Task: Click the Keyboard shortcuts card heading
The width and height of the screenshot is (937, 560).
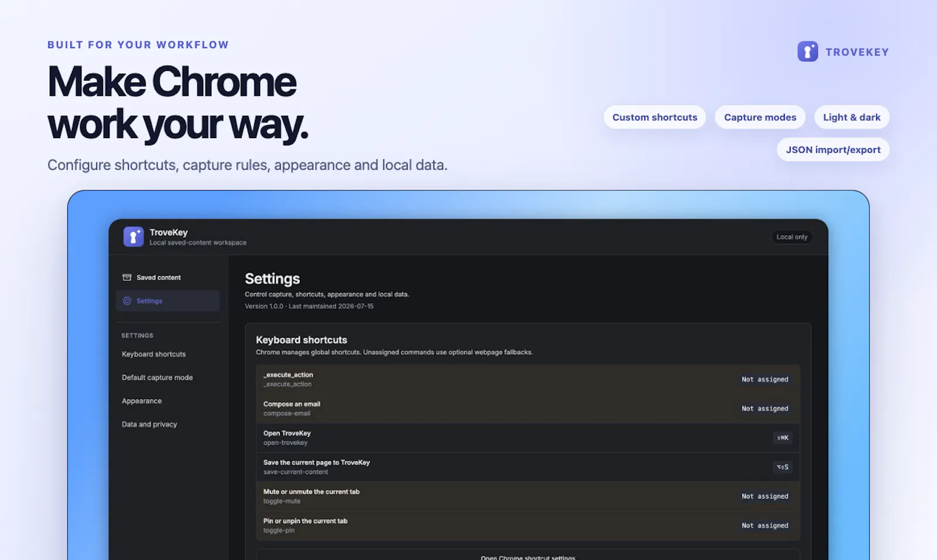Action: point(302,340)
